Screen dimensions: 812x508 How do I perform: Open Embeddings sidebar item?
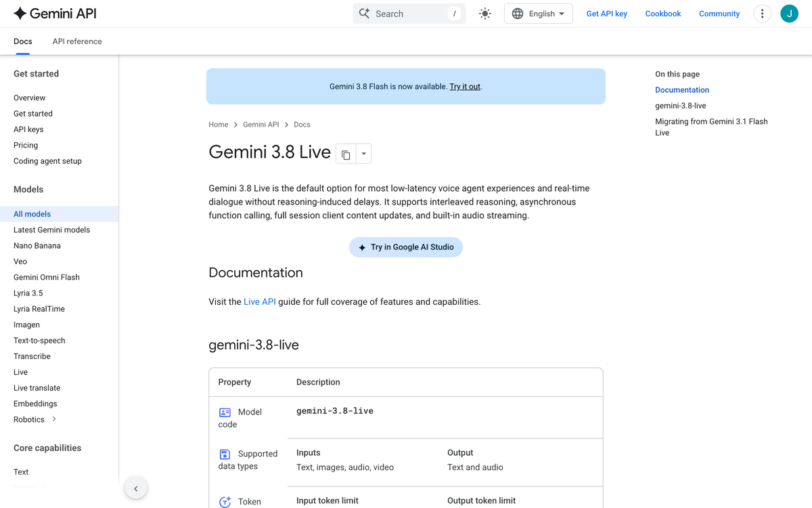pos(35,404)
